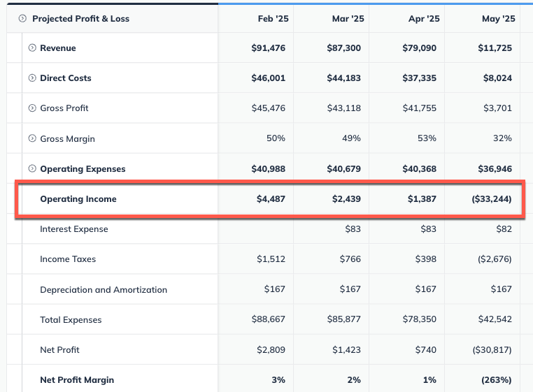This screenshot has height=392, width=533.
Task: Expand the Operating Expenses row chevron
Action: tap(32, 168)
